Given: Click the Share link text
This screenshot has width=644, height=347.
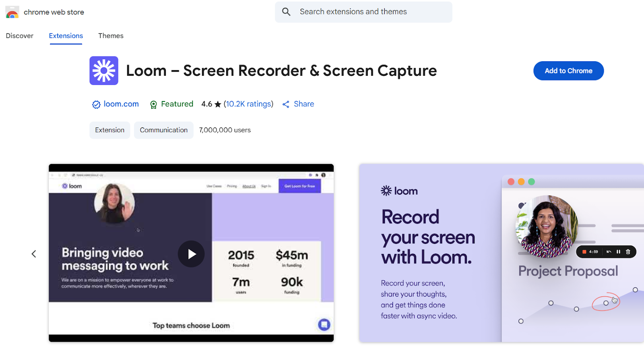Looking at the screenshot, I should (x=304, y=104).
